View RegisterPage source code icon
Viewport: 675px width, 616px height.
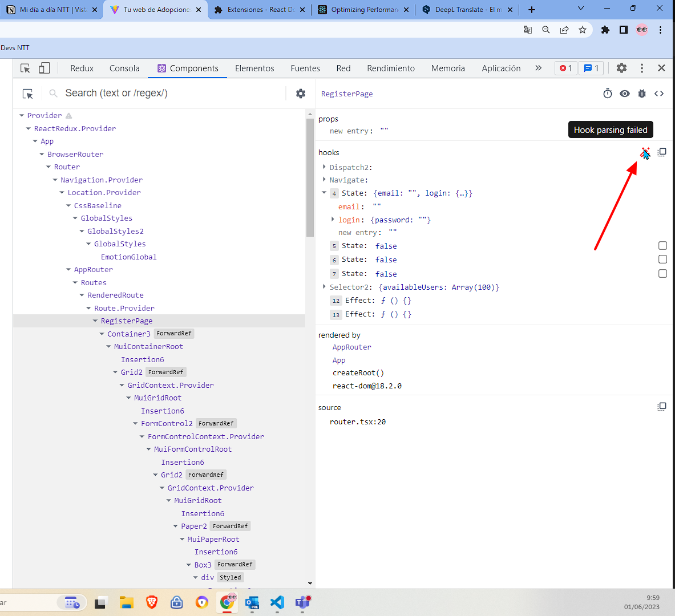659,94
